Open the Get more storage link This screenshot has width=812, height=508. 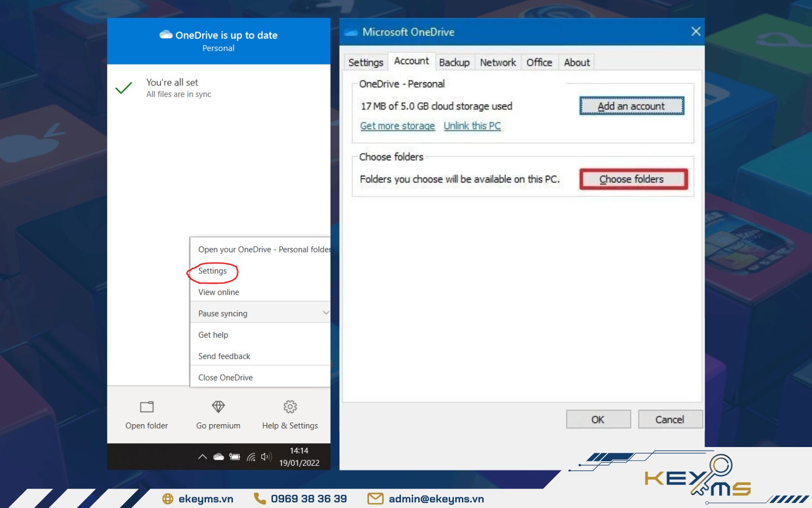397,125
